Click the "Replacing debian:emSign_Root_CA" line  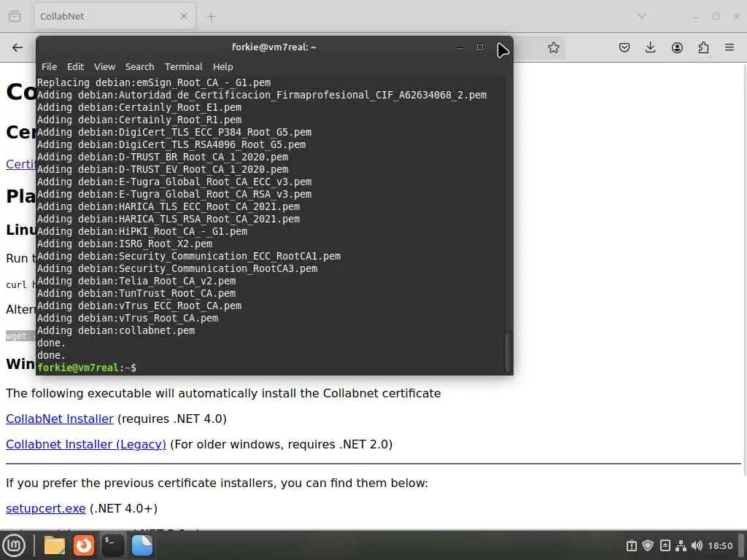tap(154, 82)
